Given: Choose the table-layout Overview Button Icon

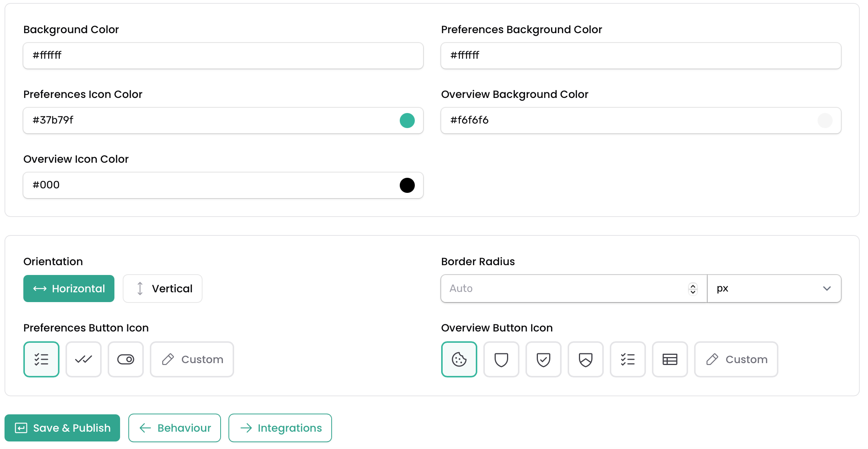Looking at the screenshot, I should [x=670, y=359].
